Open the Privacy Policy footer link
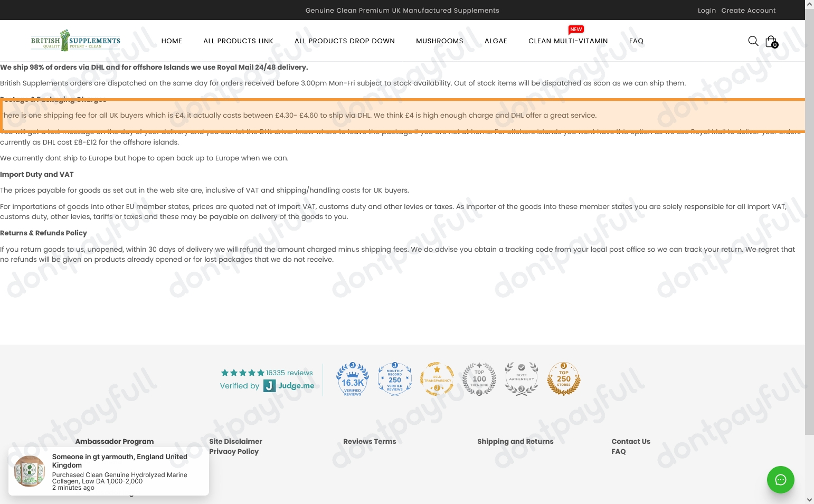The image size is (814, 504). [234, 452]
